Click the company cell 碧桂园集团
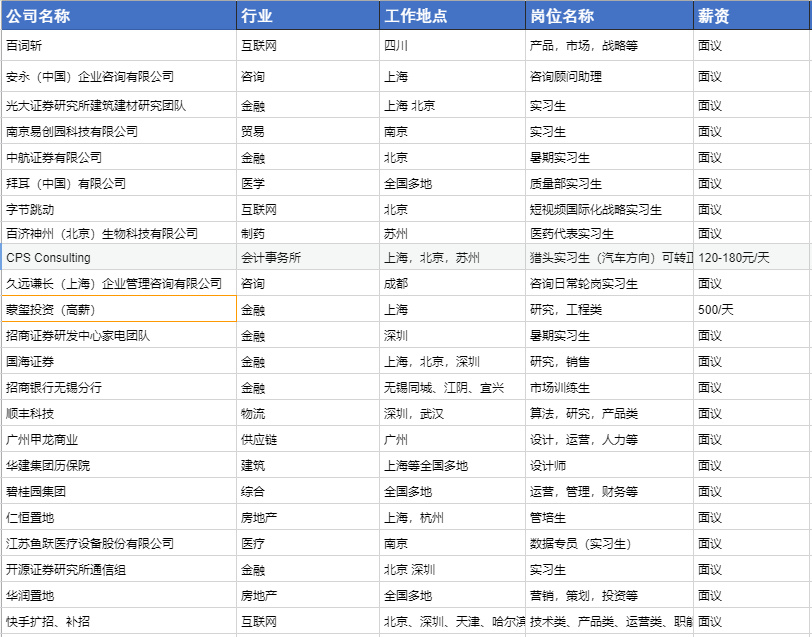The height and width of the screenshot is (637, 812). click(x=119, y=491)
